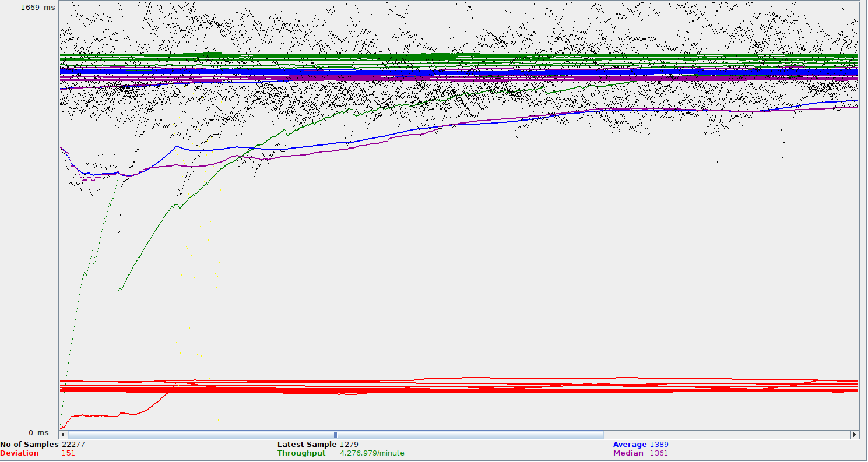The image size is (868, 462).
Task: Click the scrollbar right arrow button
Action: (855, 435)
